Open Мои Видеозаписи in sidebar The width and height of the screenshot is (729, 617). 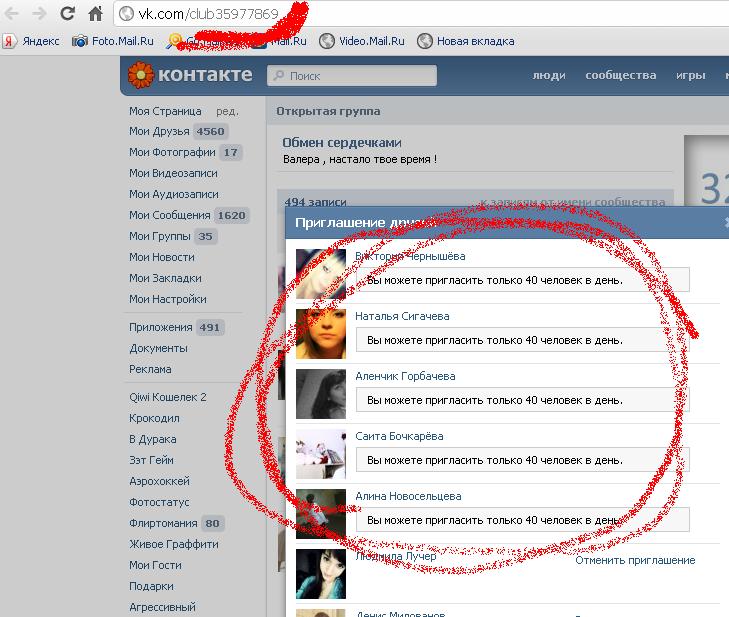[173, 173]
